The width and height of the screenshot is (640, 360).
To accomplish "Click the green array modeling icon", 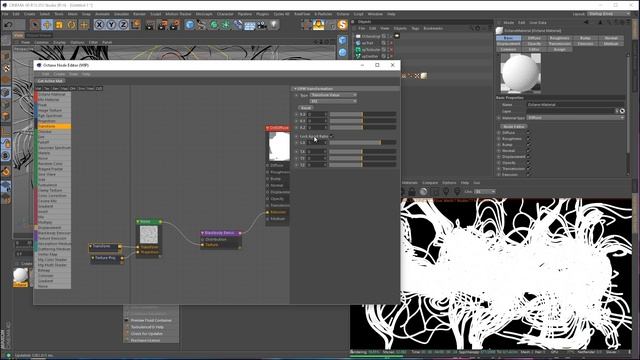I will [x=225, y=25].
